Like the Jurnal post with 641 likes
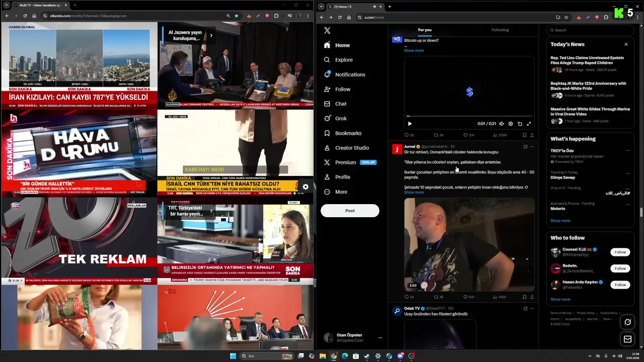This screenshot has width=644, height=362. point(468,297)
